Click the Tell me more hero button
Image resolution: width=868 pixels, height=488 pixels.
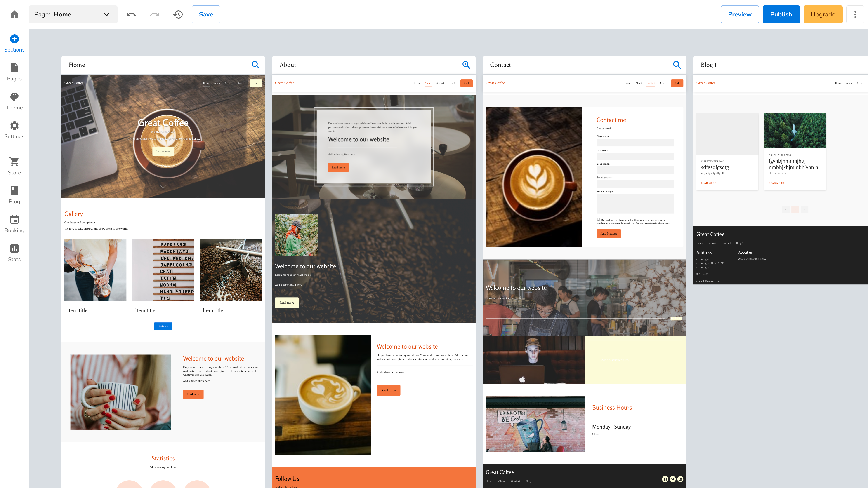pos(163,151)
